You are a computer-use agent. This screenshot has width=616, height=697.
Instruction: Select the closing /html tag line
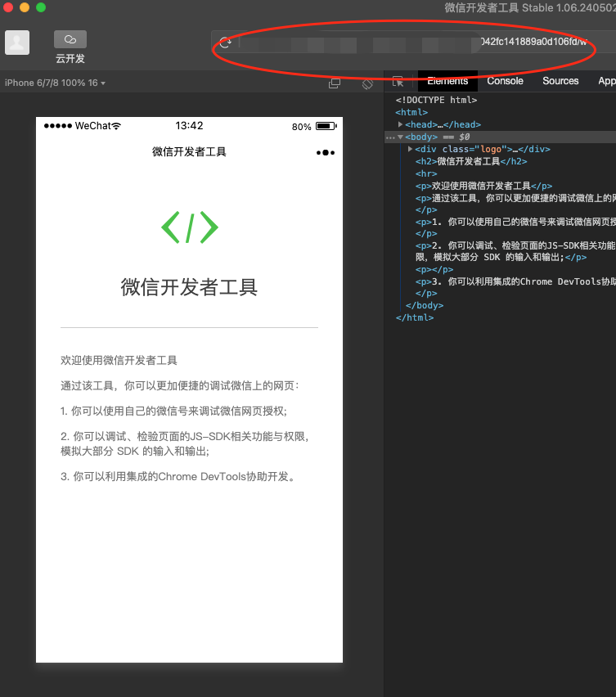(415, 318)
